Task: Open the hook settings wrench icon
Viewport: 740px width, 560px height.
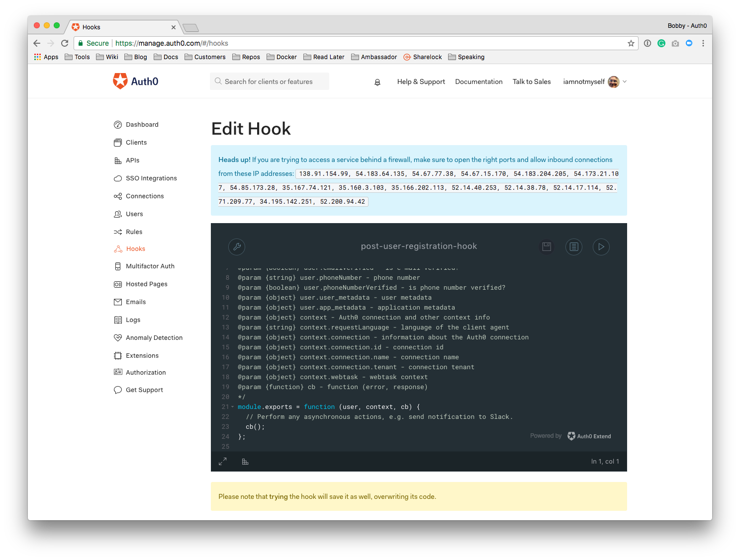Action: [237, 246]
